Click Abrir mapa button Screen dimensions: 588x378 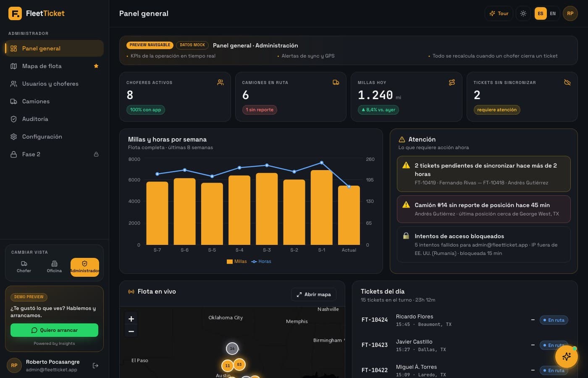tap(314, 294)
